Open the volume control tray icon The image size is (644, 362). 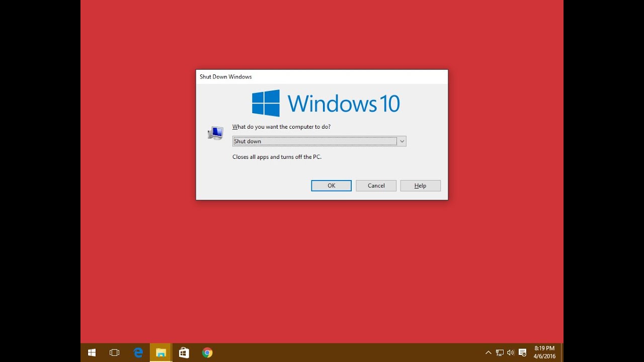tap(511, 353)
